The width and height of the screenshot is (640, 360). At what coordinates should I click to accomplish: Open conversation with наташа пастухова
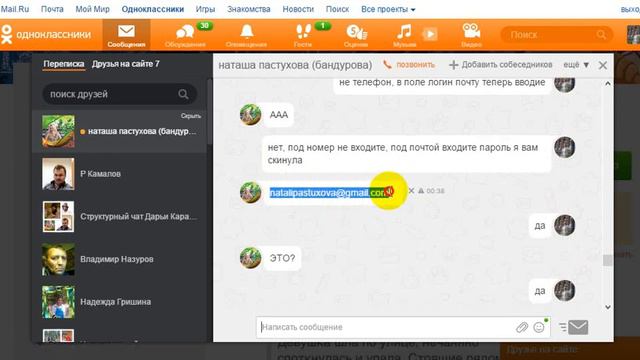pos(120,131)
